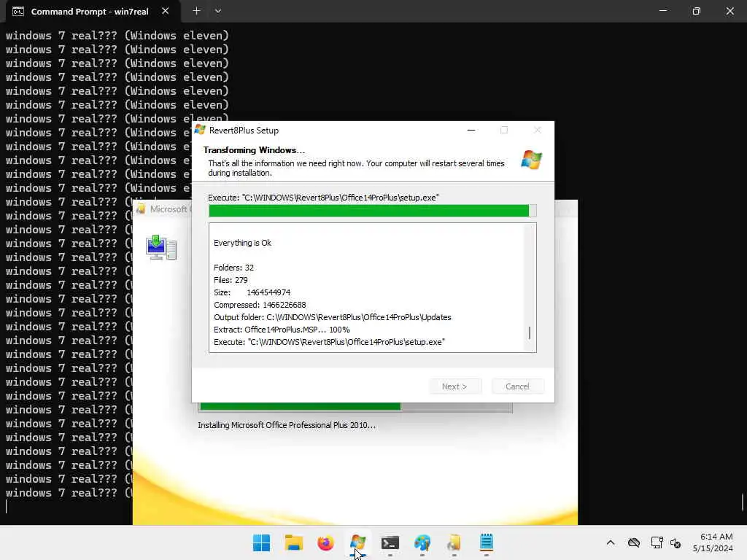
Task: Click 'Everything is Ok' log line
Action: point(242,243)
